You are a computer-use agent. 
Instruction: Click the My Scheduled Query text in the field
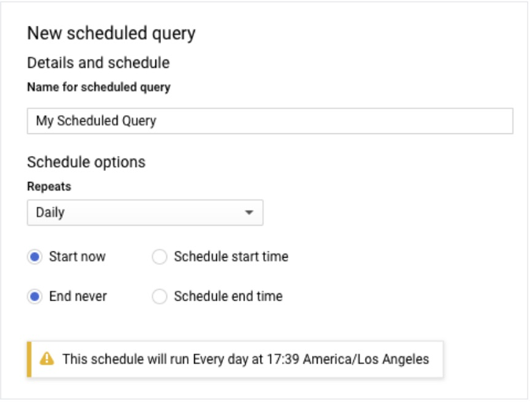point(96,121)
